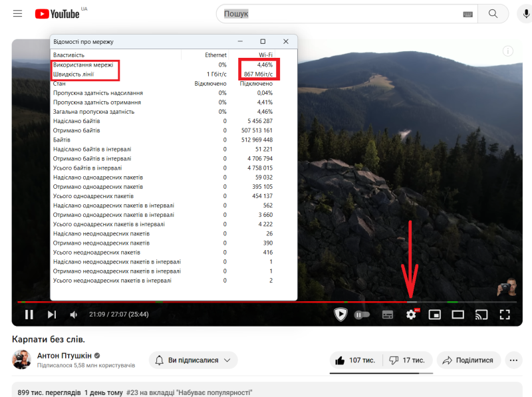This screenshot has height=397, width=532.
Task: Cast video with Play on TV icon
Action: (x=481, y=315)
